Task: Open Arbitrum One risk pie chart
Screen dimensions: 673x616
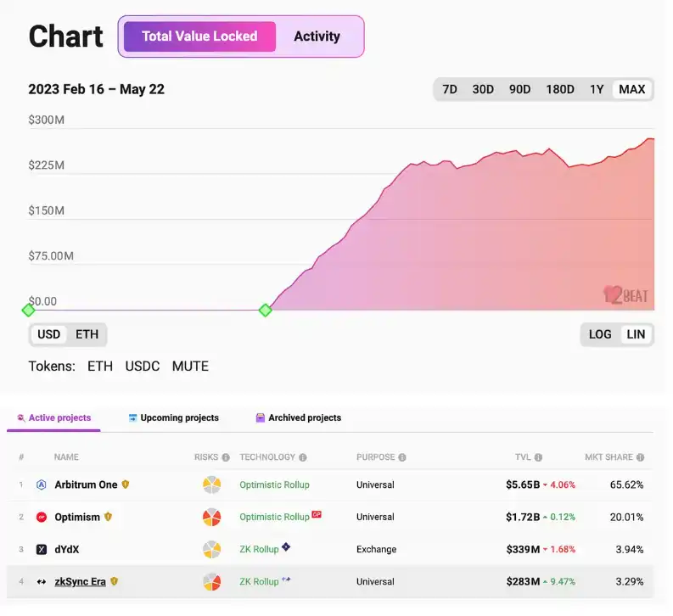Action: (x=211, y=484)
